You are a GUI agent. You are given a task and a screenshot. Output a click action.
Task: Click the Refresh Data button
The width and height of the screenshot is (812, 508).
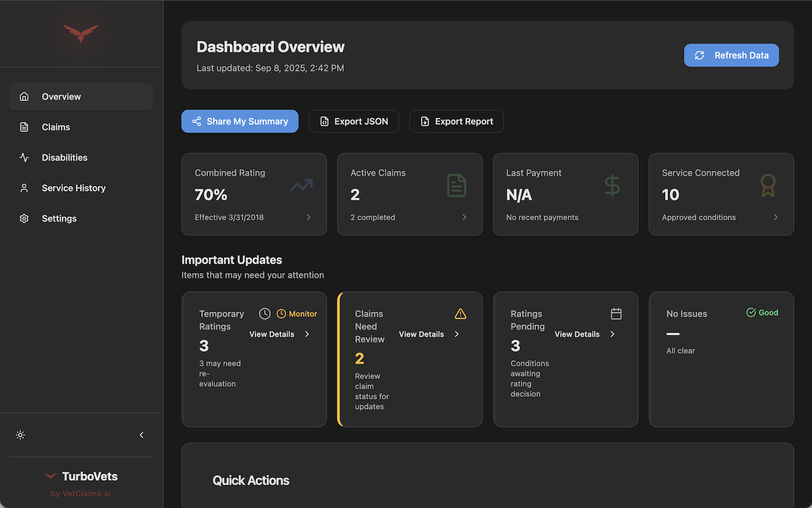731,55
